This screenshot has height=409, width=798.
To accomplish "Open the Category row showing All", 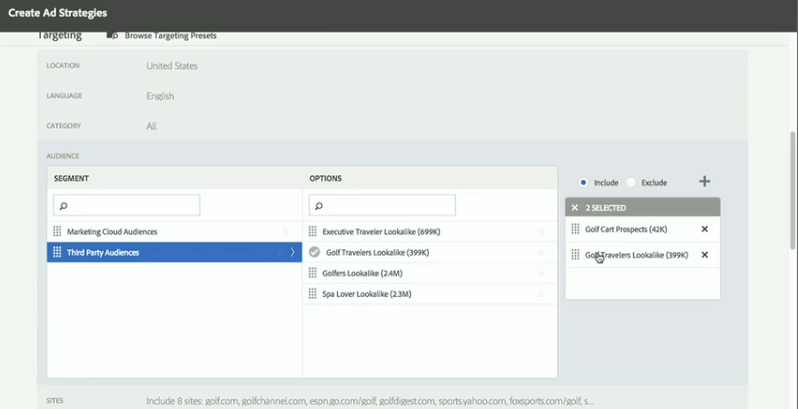I will pos(392,126).
